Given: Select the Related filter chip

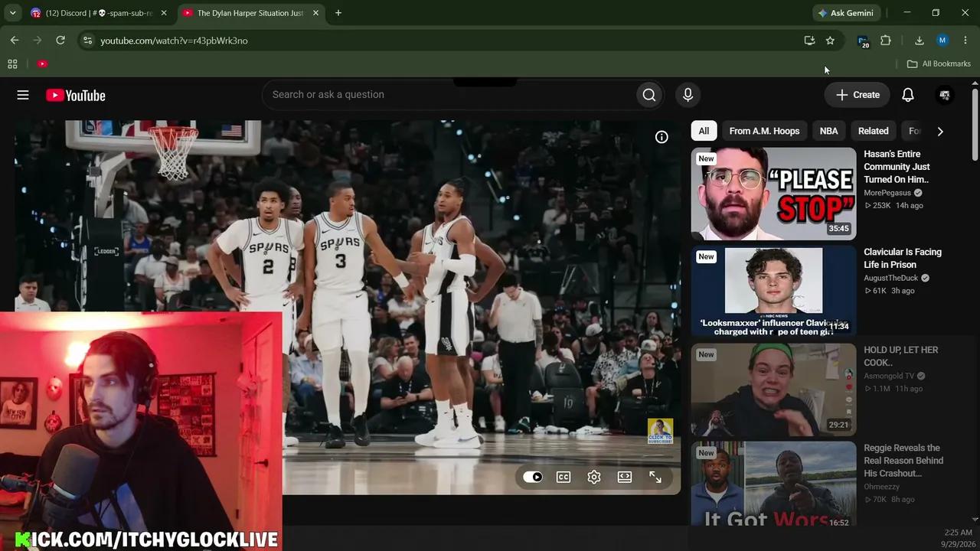Looking at the screenshot, I should pyautogui.click(x=873, y=131).
